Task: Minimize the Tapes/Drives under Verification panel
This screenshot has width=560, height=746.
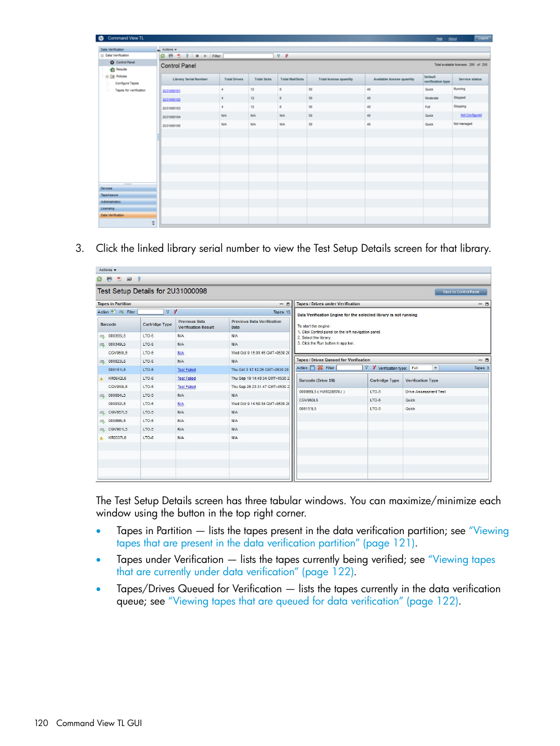Action: coord(480,303)
